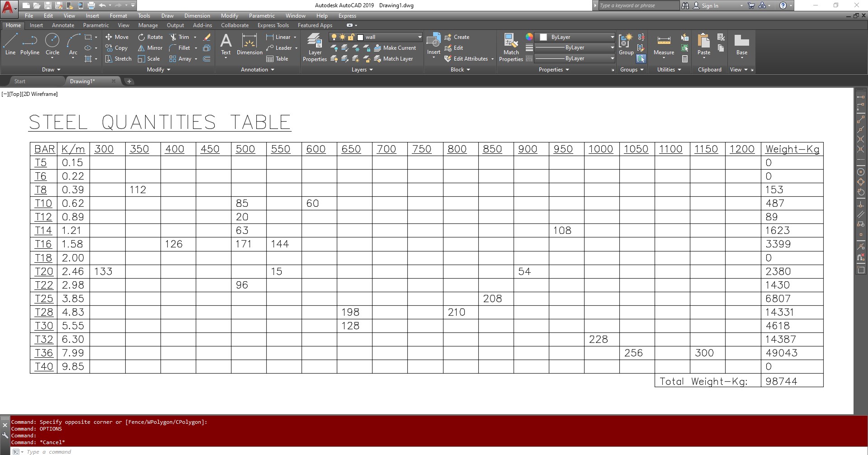Select the Line drawing tool
868x455 pixels.
(10, 44)
